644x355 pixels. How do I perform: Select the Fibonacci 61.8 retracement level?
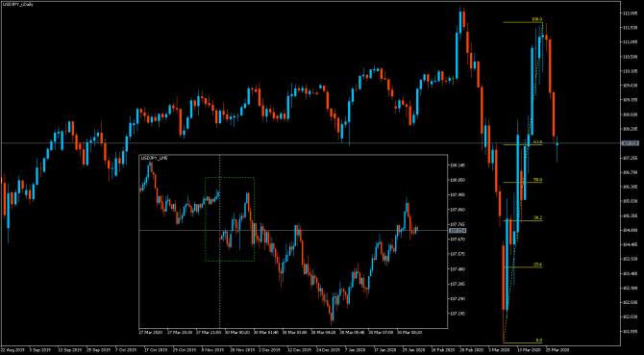click(523, 144)
